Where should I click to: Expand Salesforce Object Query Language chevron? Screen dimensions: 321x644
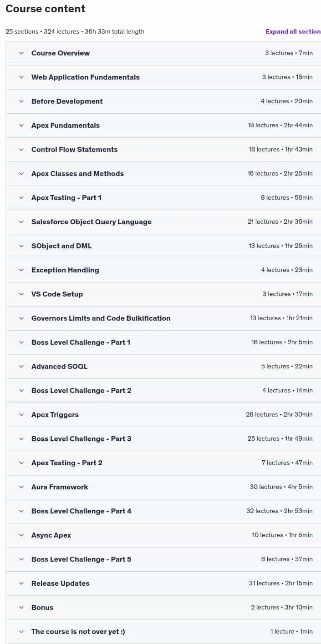(x=21, y=222)
